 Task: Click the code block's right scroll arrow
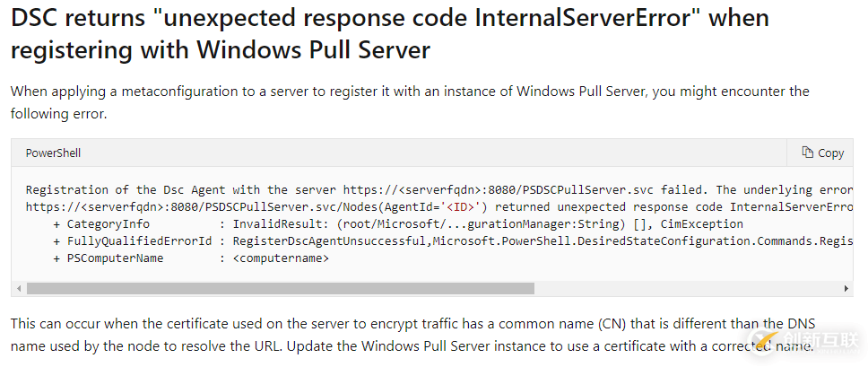(x=846, y=289)
